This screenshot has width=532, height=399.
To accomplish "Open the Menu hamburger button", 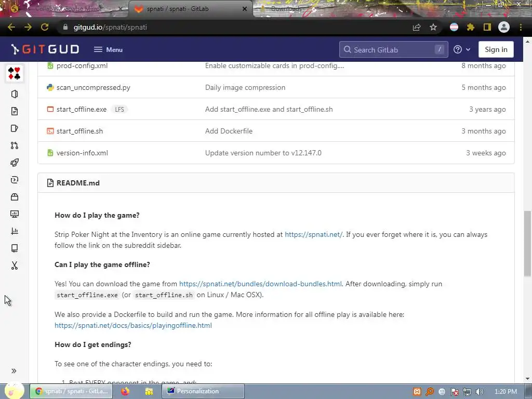I will (108, 49).
